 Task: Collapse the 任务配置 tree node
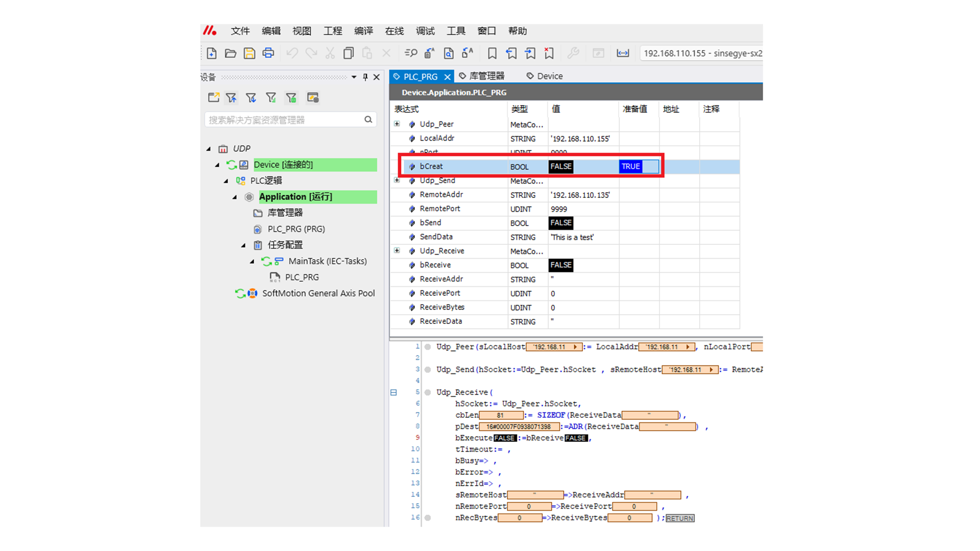pos(243,245)
